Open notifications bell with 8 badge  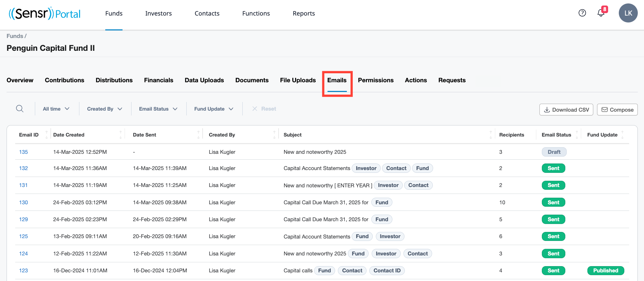pyautogui.click(x=602, y=12)
